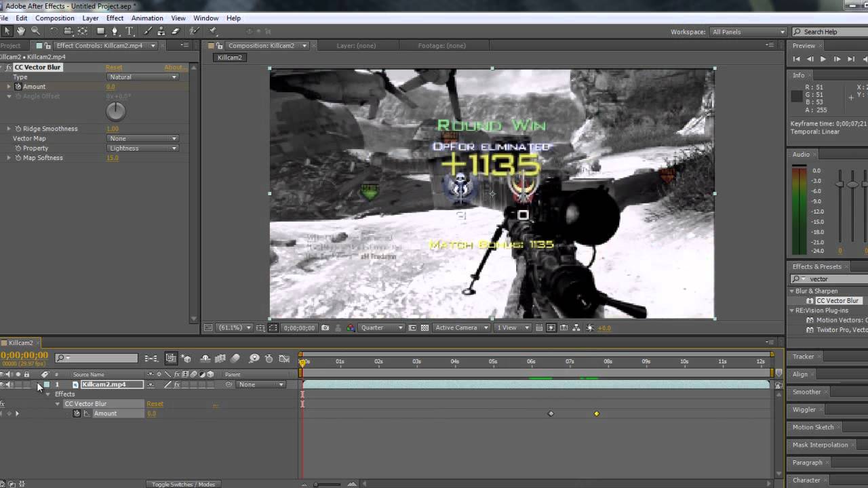Collapse the Effects group in timeline

point(48,394)
